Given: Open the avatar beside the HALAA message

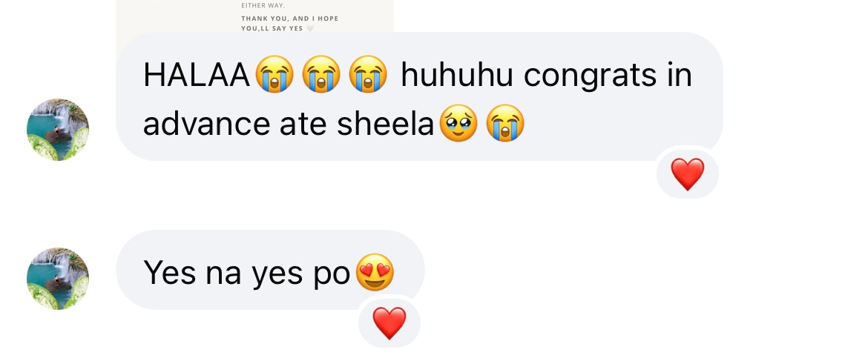Looking at the screenshot, I should pos(58,130).
